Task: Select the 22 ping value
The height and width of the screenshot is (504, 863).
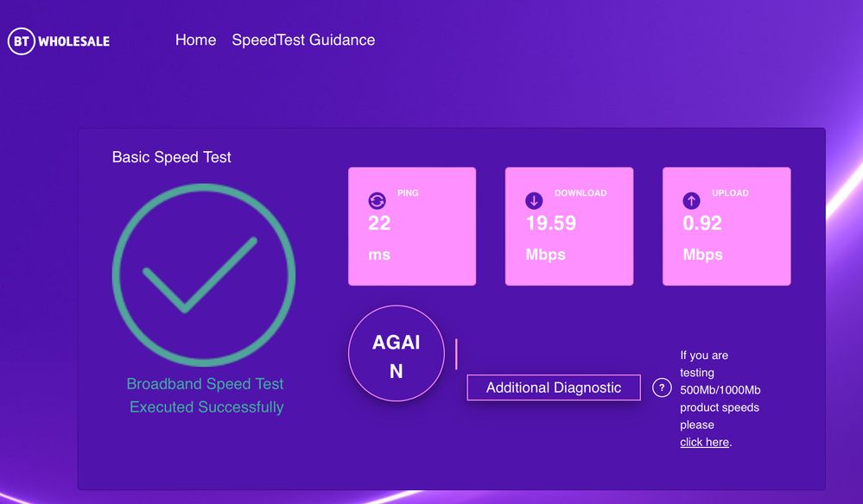Action: (x=379, y=224)
